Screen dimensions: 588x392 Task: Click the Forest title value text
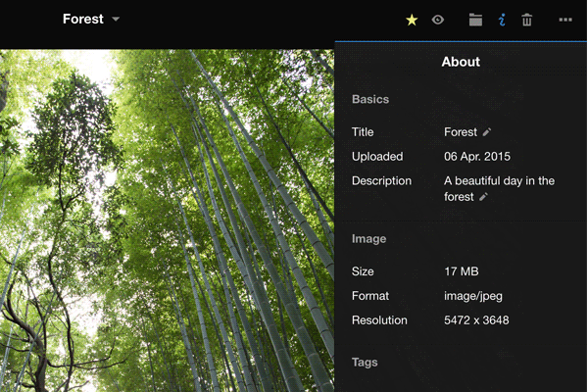461,132
